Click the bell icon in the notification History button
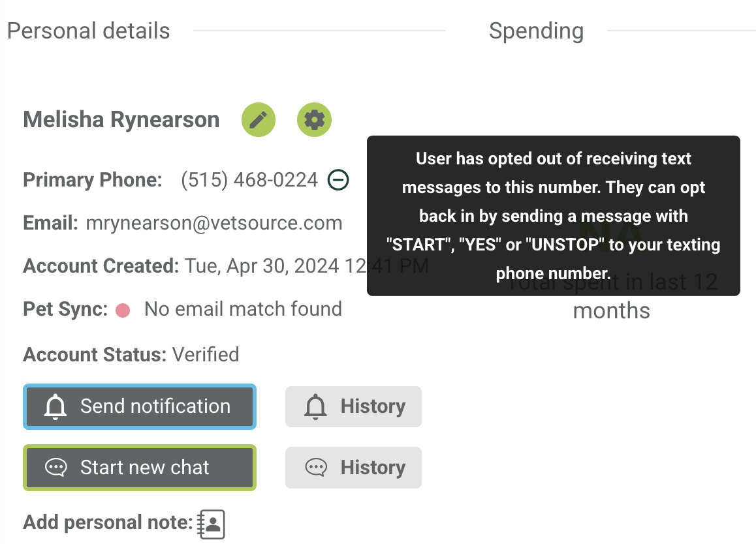The height and width of the screenshot is (544, 756). click(x=316, y=407)
